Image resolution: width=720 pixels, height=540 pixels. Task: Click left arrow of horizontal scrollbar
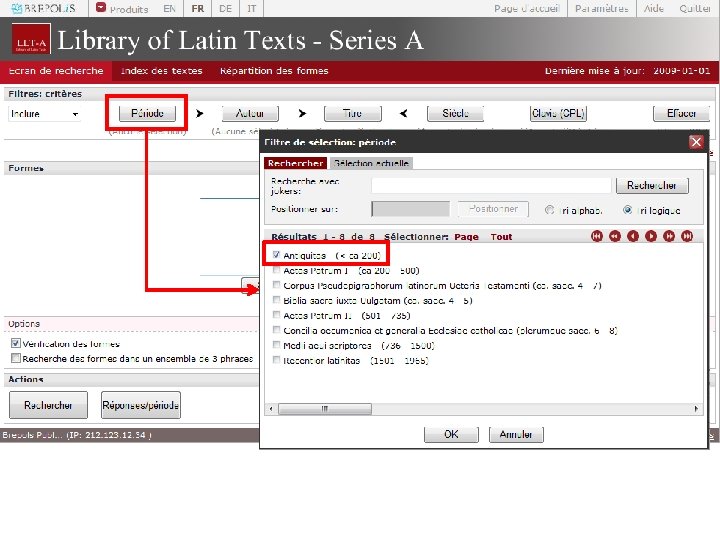pos(271,409)
